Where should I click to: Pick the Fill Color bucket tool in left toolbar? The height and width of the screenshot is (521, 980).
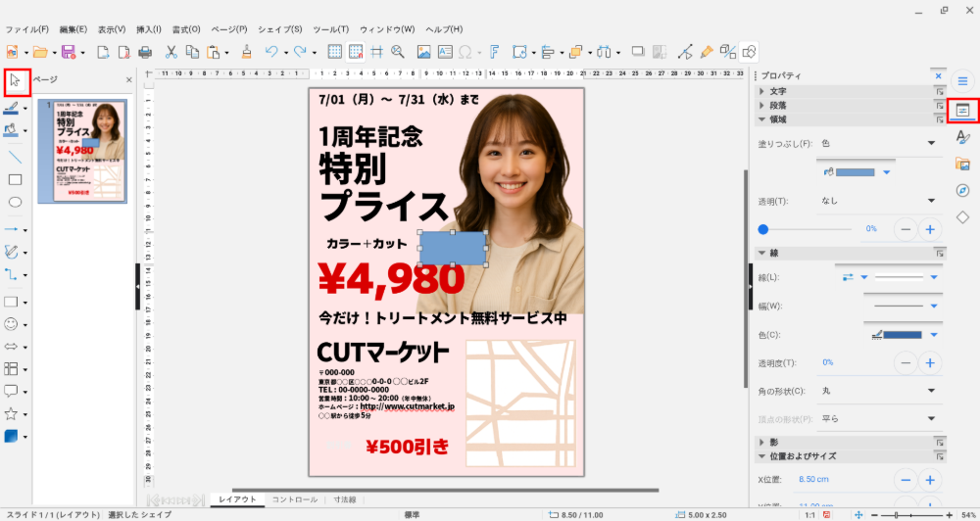(x=11, y=130)
